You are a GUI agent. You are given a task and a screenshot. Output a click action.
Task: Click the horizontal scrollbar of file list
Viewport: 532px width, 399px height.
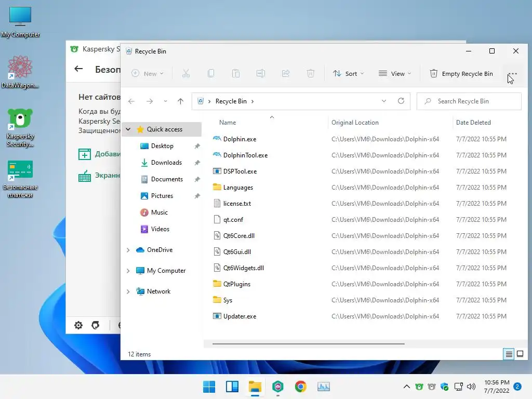309,344
